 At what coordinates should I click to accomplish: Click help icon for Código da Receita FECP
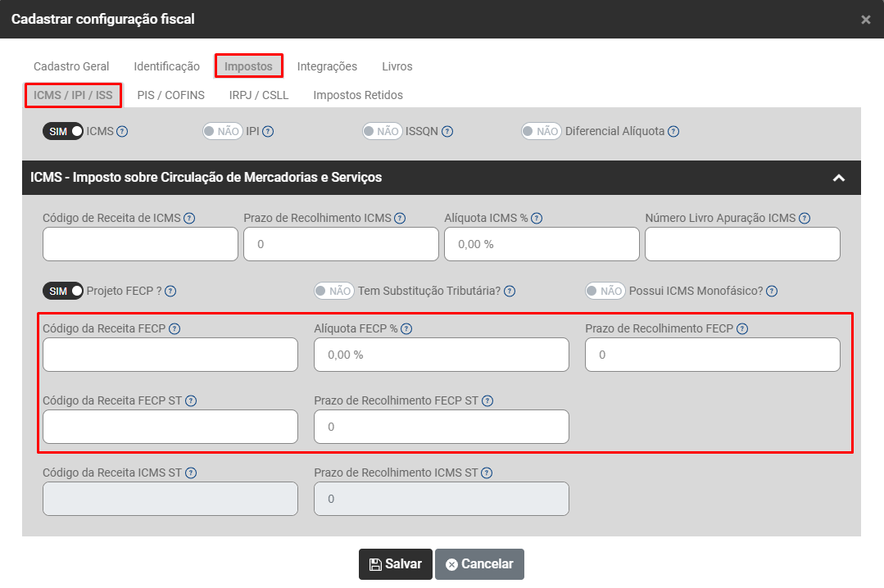point(175,328)
